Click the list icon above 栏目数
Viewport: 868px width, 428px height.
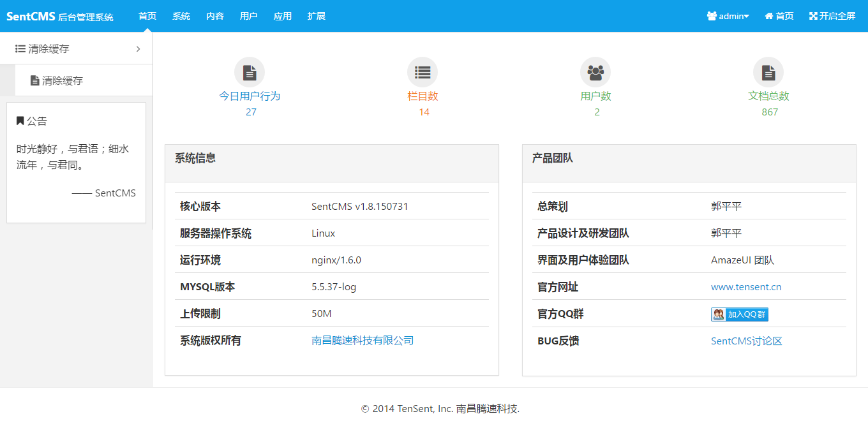coord(423,73)
